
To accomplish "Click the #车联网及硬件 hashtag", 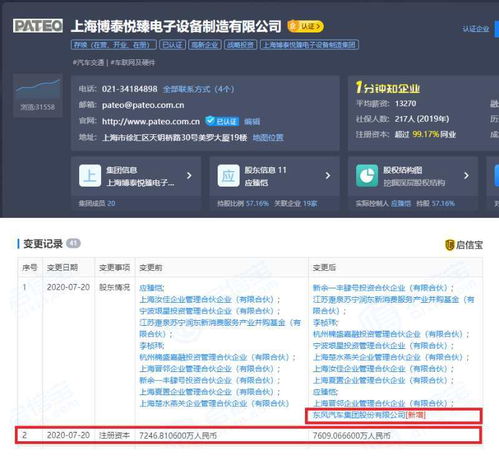I will point(133,62).
